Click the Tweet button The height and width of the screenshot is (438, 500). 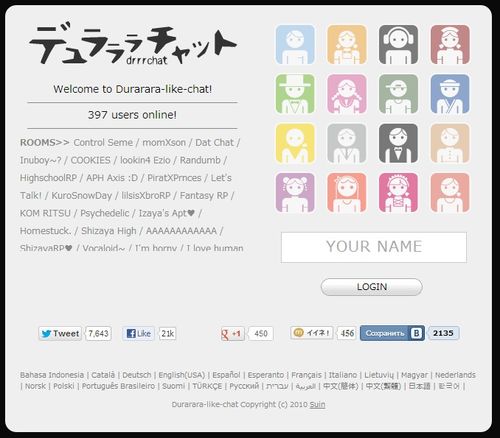click(60, 333)
